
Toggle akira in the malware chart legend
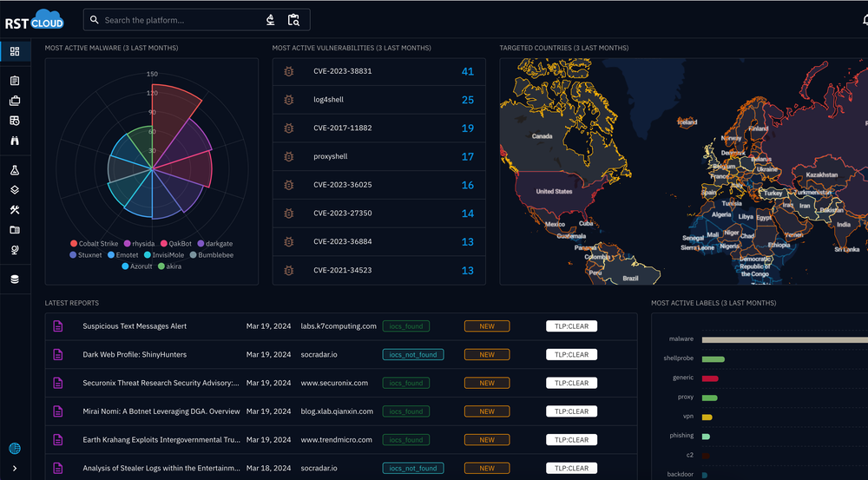169,266
